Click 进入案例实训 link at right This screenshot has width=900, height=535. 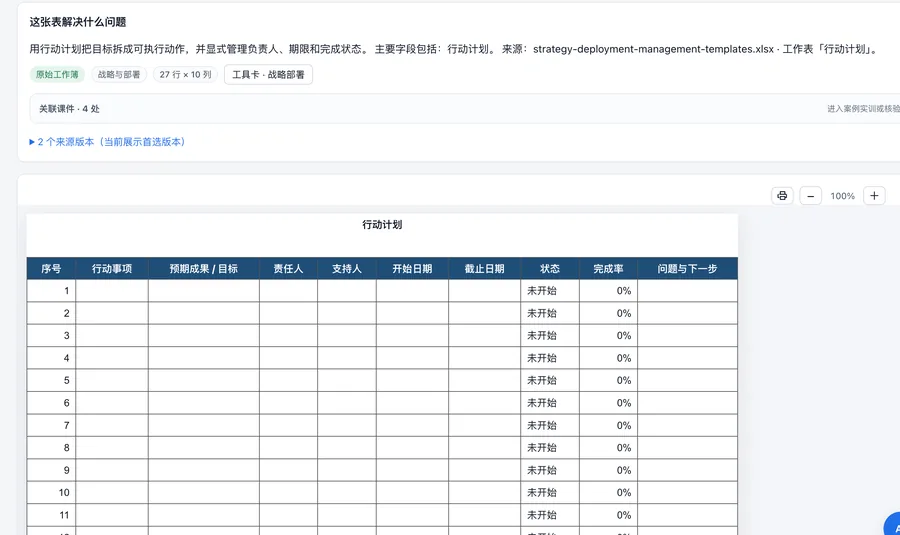[x=863, y=108]
